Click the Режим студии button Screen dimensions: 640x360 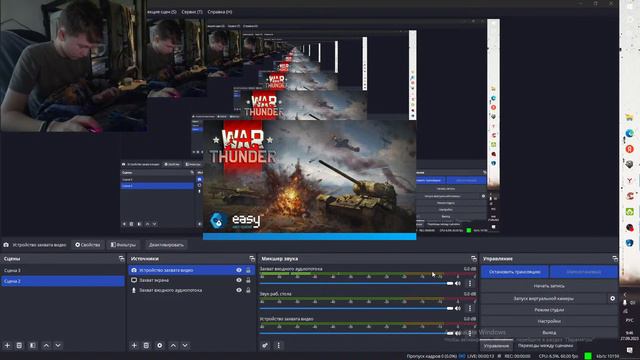pyautogui.click(x=549, y=310)
